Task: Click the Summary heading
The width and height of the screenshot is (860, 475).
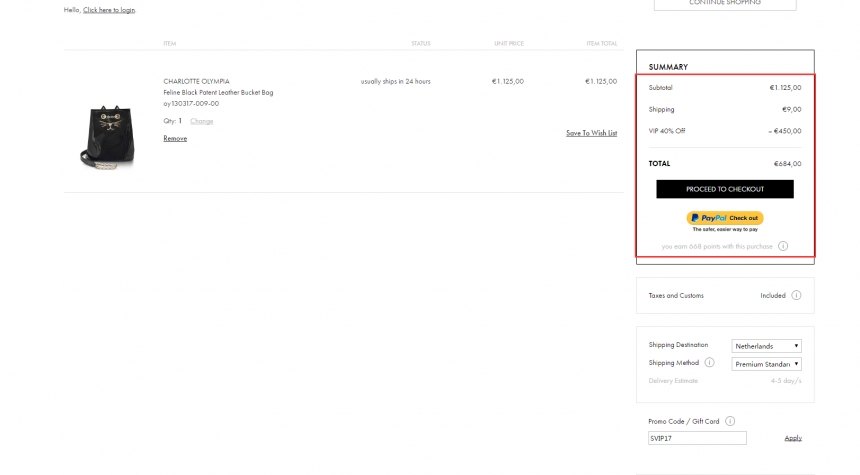Action: (668, 67)
